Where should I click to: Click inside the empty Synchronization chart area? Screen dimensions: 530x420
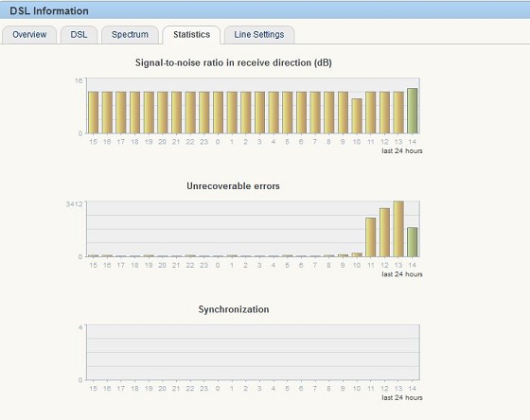click(254, 352)
